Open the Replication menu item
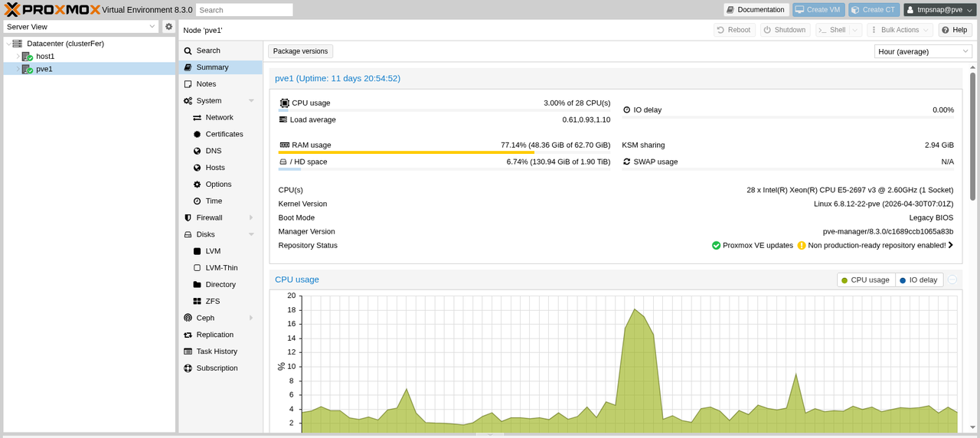The width and height of the screenshot is (980, 438). click(220, 335)
